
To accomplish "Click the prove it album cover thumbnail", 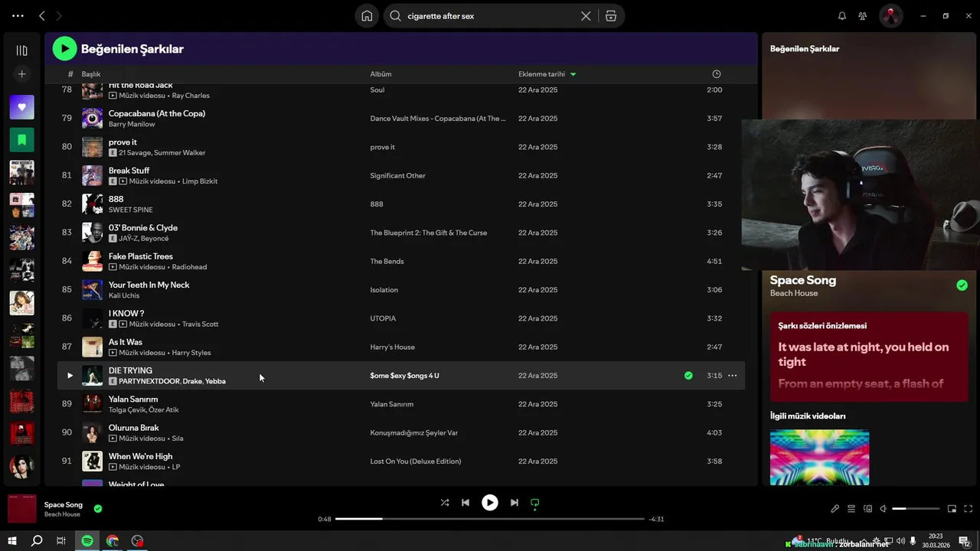I will pyautogui.click(x=92, y=147).
